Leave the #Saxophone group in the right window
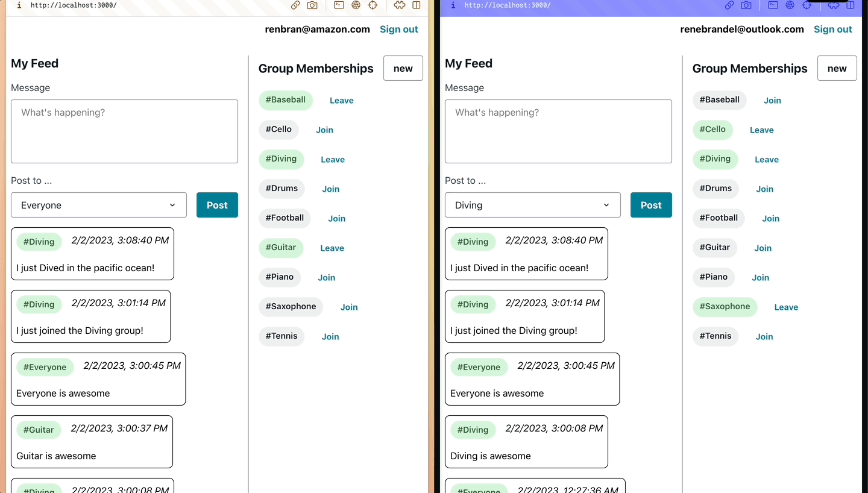 (x=786, y=307)
